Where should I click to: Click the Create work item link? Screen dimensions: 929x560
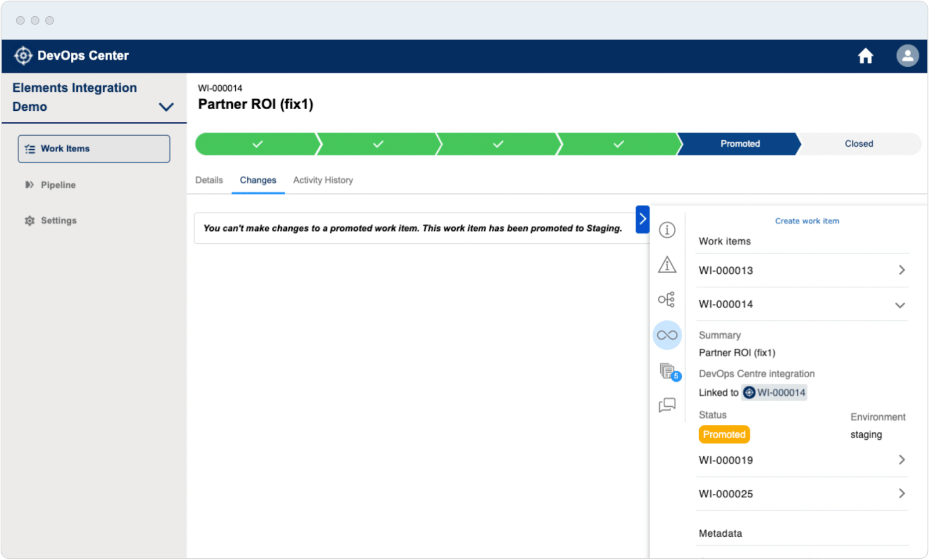click(806, 221)
